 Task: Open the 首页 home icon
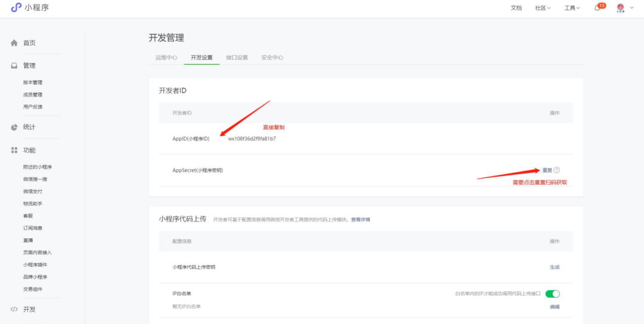point(14,43)
